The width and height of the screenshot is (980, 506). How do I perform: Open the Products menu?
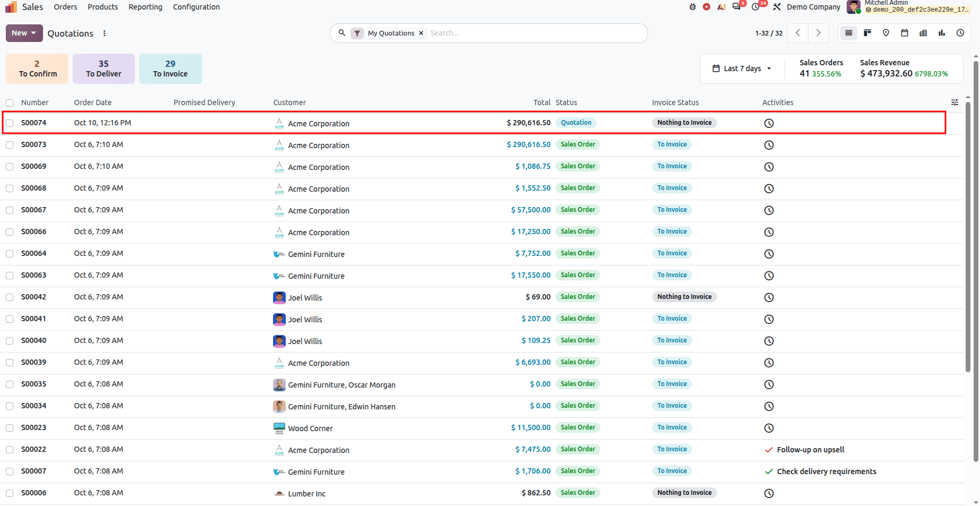click(x=103, y=7)
